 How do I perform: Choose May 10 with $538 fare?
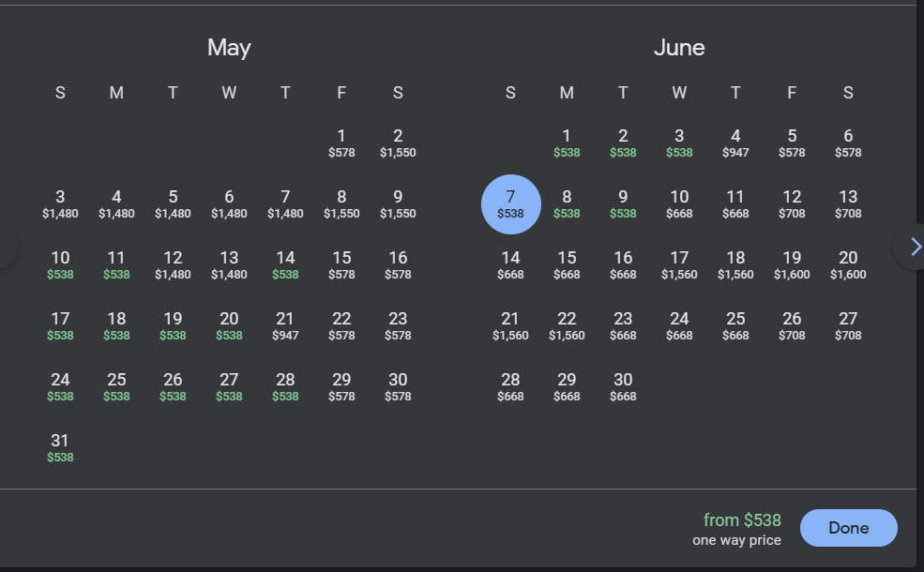[x=60, y=264]
